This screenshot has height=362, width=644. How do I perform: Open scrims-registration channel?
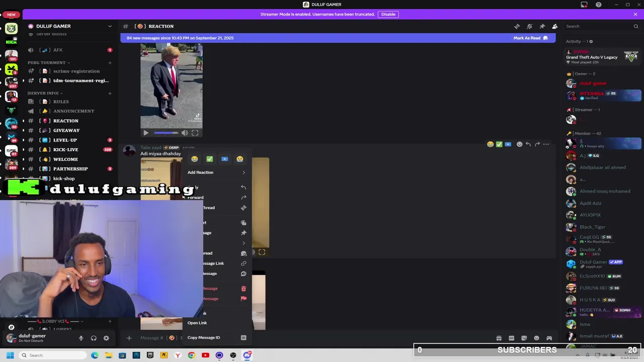[x=69, y=71]
